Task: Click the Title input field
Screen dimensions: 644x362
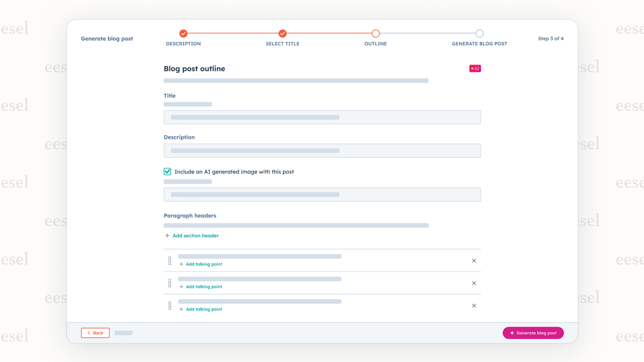Action: tap(322, 117)
